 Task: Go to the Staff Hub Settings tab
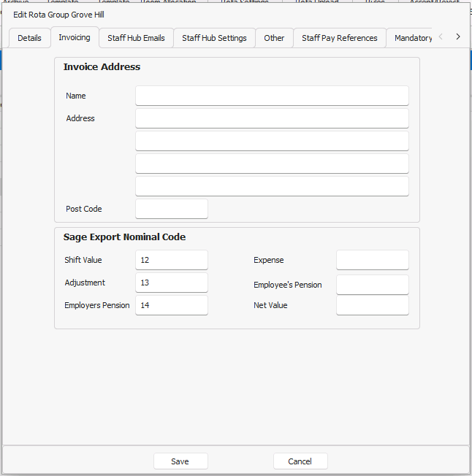[214, 38]
